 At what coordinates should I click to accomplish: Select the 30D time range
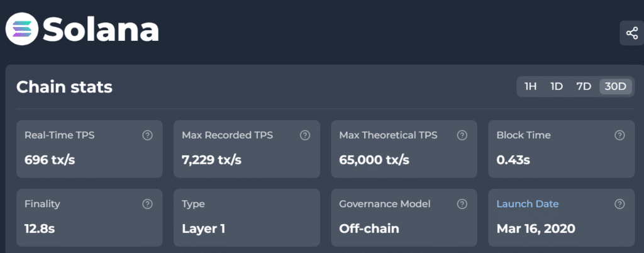click(x=616, y=87)
